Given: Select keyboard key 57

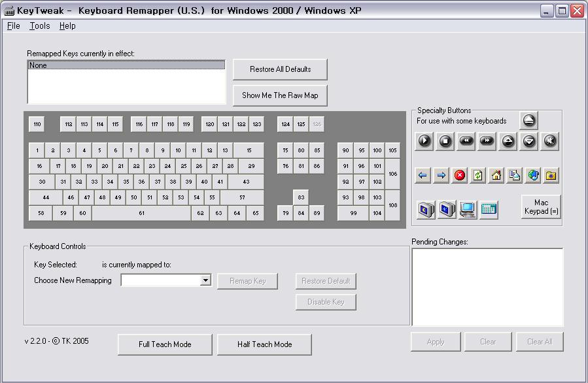Looking at the screenshot, I should 242,197.
